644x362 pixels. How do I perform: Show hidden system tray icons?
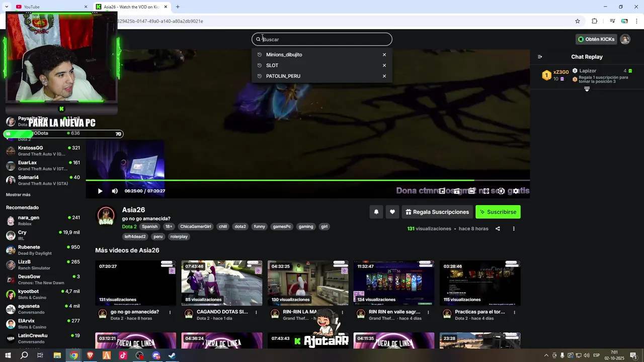tap(546, 355)
